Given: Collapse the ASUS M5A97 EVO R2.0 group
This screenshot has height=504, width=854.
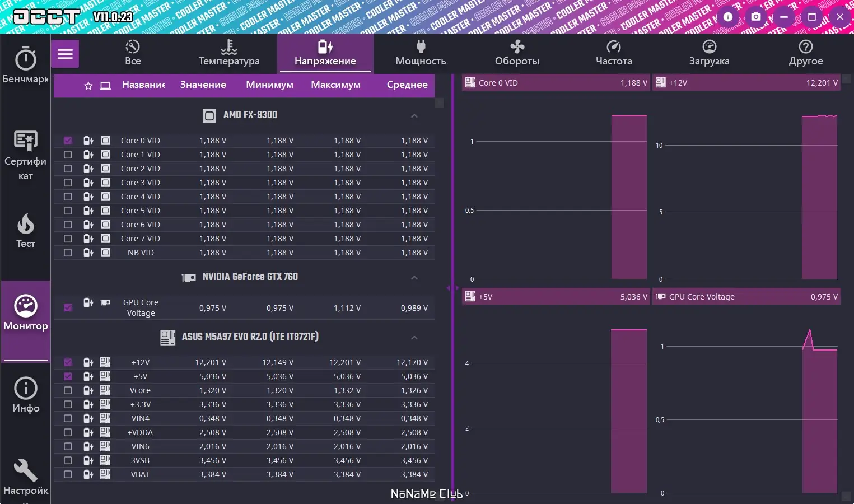Looking at the screenshot, I should pyautogui.click(x=414, y=338).
